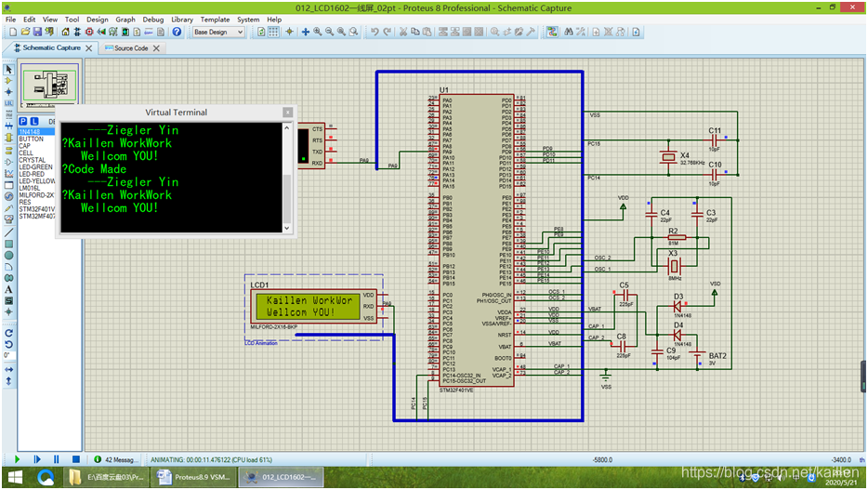868x490 pixels.
Task: Go to the Home page icon
Action: point(65,33)
